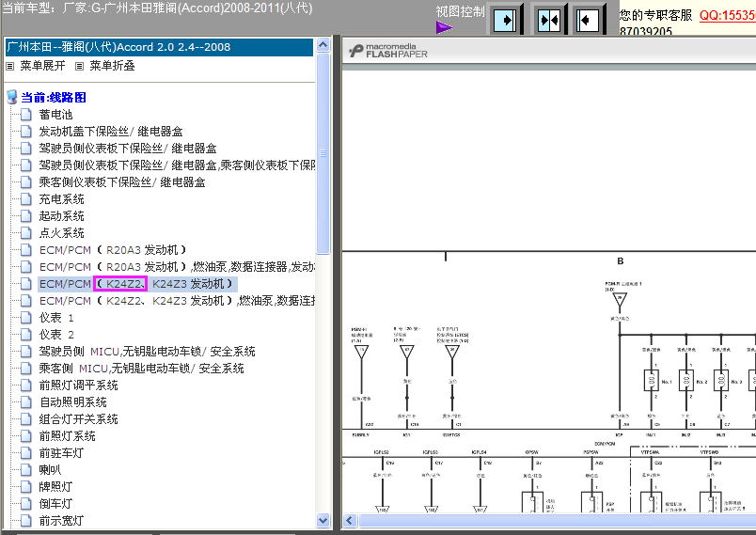Screen dimensions: 756x535
Task: Click the page icon beside 仪表 2
Action: (x=26, y=334)
